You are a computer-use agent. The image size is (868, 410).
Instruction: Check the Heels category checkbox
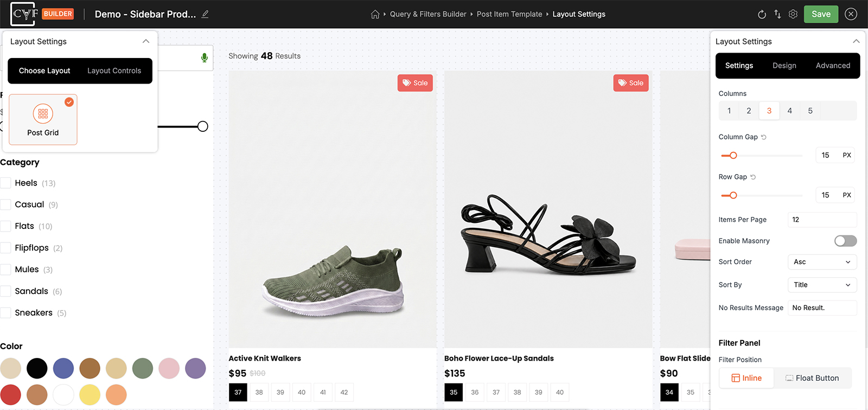pos(6,183)
